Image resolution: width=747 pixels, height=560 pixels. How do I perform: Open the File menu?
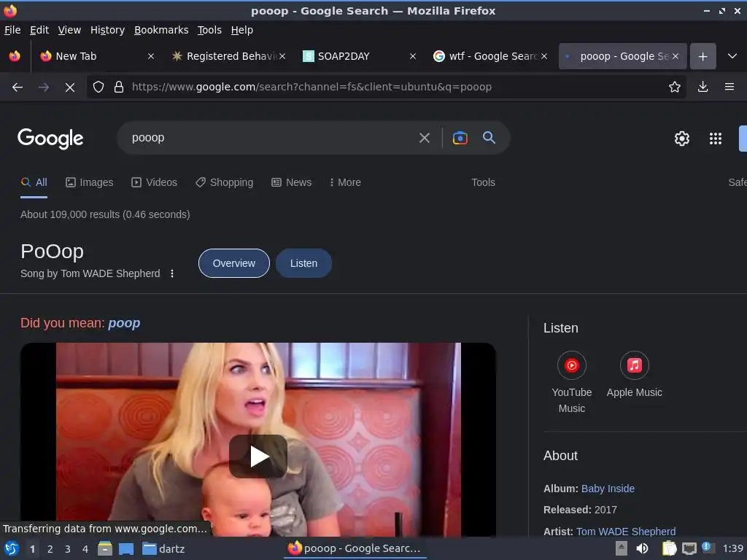click(12, 30)
